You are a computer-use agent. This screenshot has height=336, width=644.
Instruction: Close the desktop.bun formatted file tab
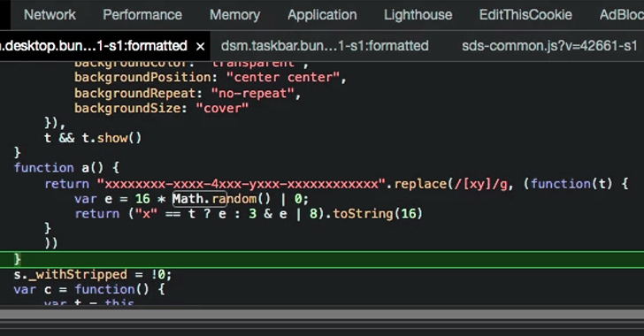coord(201,46)
